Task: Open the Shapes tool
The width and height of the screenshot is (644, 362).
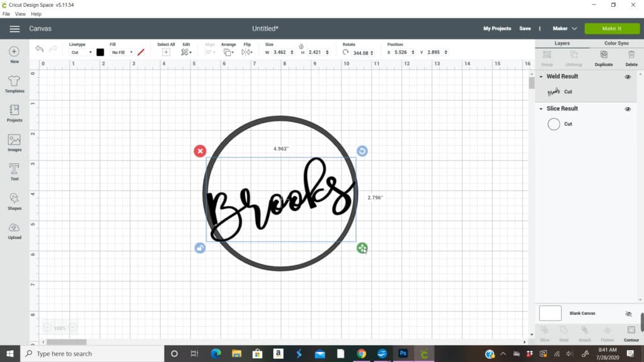Action: coord(14,202)
